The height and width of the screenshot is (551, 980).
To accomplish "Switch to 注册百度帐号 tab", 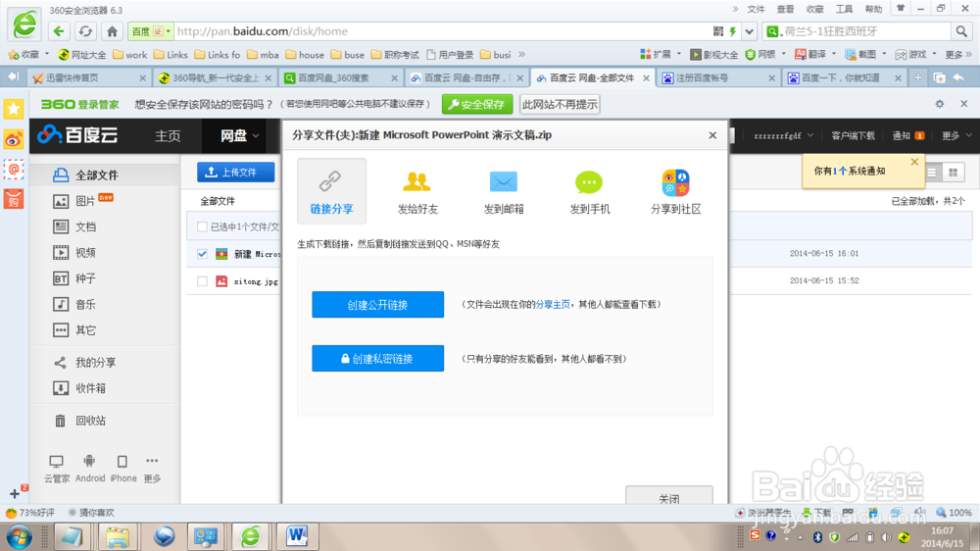I will [718, 78].
